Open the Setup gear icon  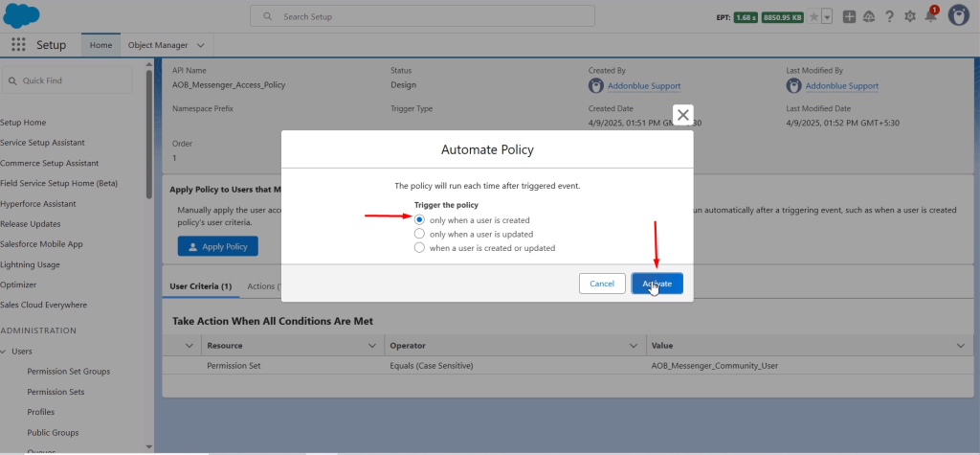coord(909,17)
